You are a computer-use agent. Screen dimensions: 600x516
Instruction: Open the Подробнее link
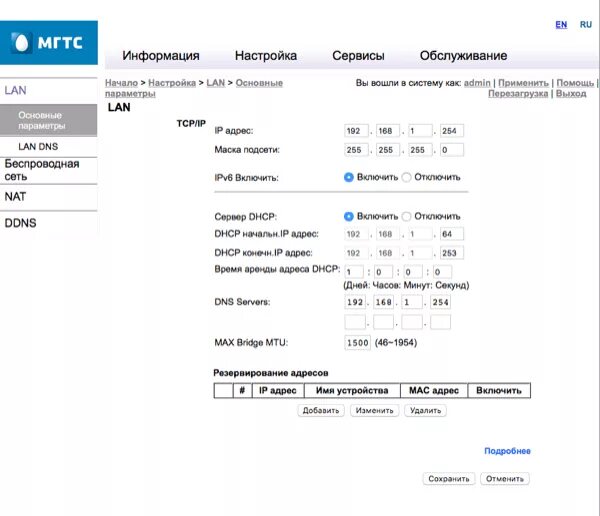[x=507, y=451]
